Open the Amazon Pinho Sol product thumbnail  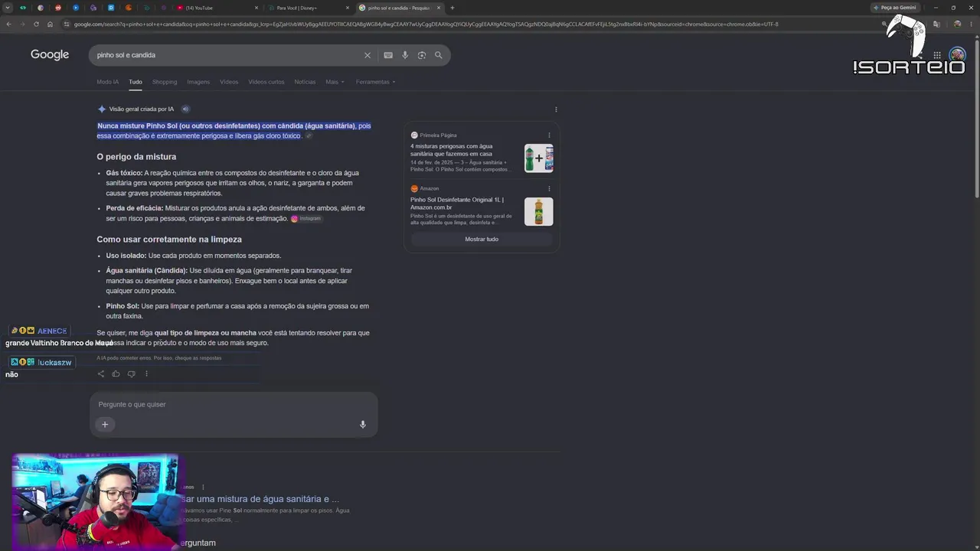tap(539, 212)
